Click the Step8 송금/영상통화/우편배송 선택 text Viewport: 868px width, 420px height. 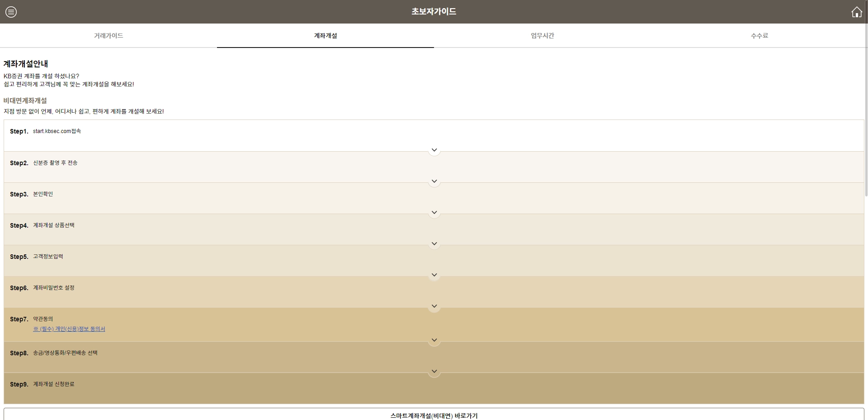(x=65, y=353)
